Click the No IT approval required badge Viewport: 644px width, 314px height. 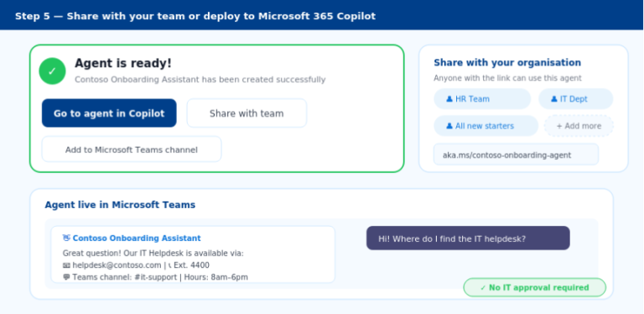(x=534, y=288)
